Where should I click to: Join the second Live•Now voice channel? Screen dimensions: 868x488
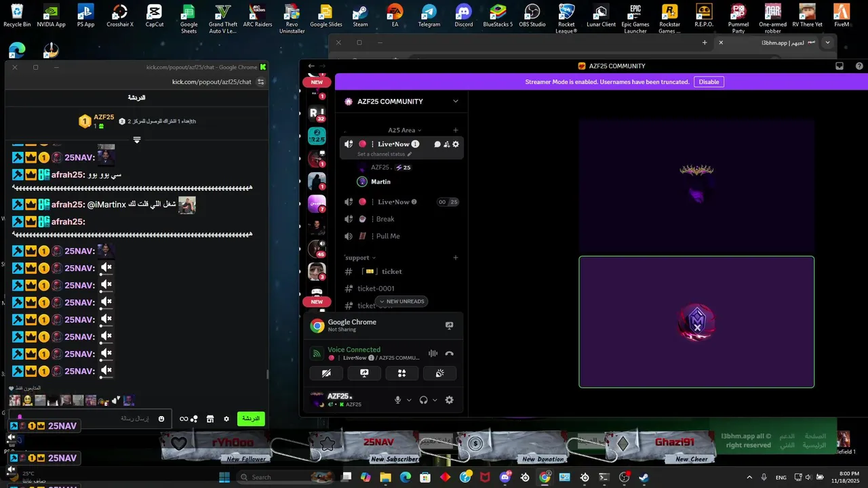[x=401, y=202]
